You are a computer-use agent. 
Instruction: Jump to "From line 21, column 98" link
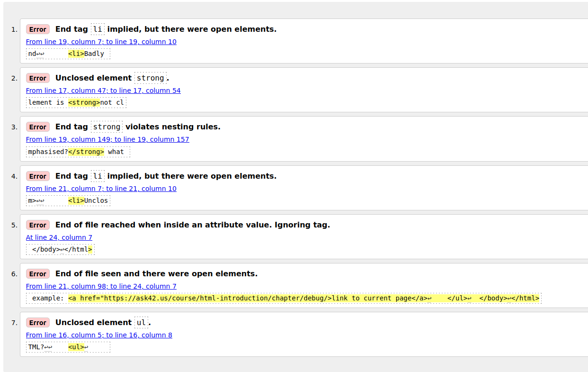point(101,286)
